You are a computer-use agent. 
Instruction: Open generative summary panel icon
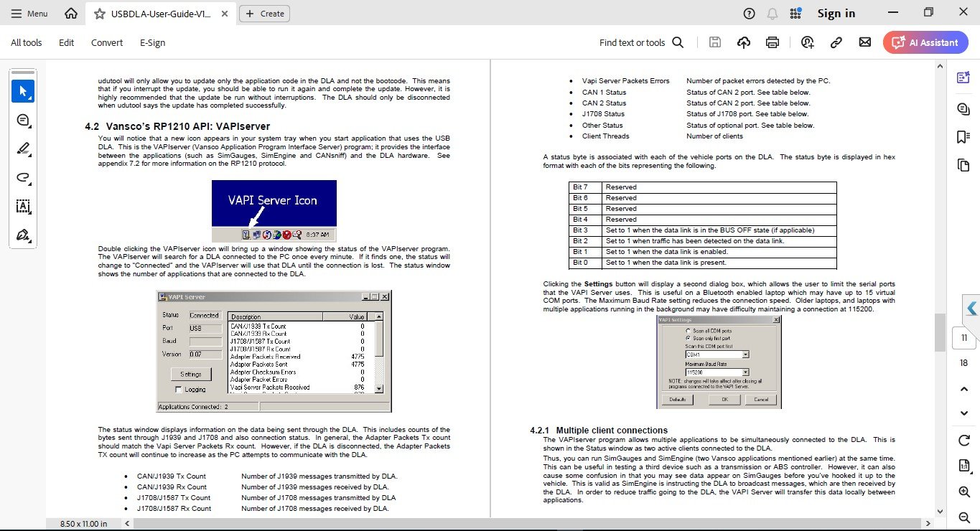963,78
